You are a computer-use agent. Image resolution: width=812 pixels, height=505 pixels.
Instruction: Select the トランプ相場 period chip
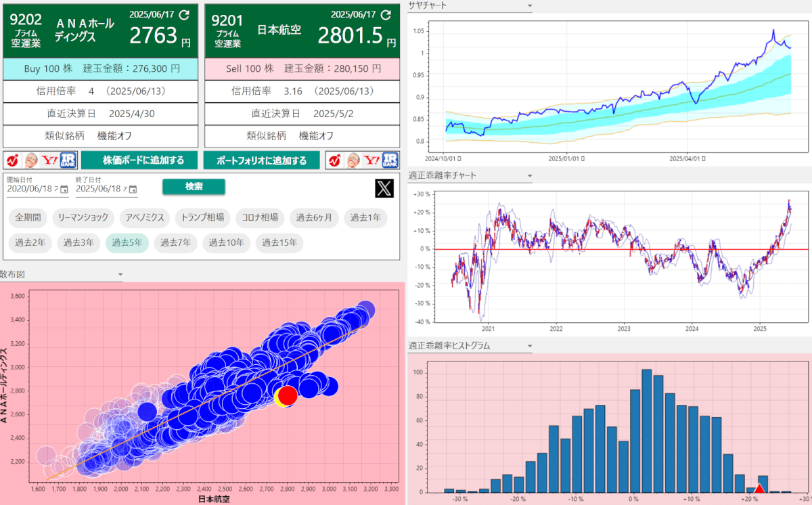203,218
